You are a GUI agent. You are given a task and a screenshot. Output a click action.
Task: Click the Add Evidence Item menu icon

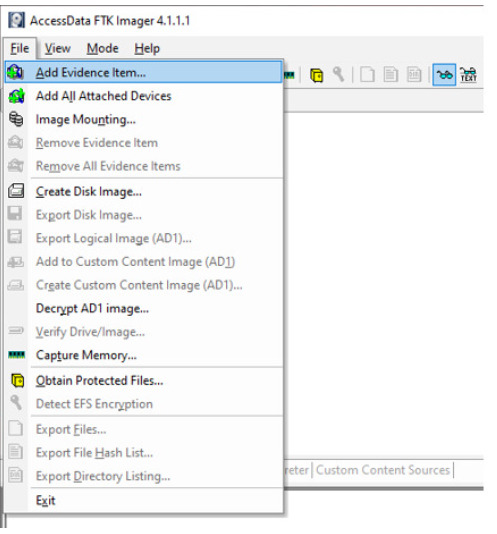click(x=15, y=72)
